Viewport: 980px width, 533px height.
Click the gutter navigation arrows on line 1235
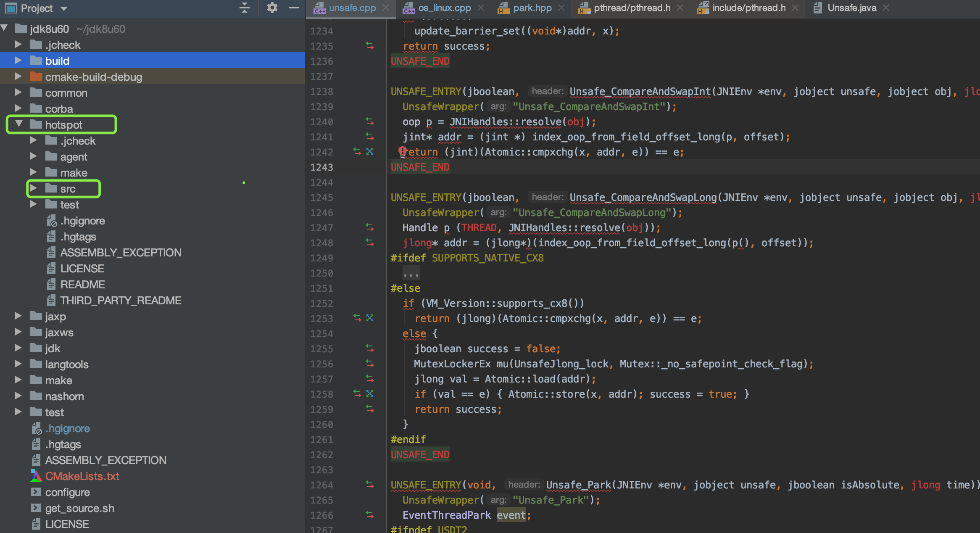point(370,45)
